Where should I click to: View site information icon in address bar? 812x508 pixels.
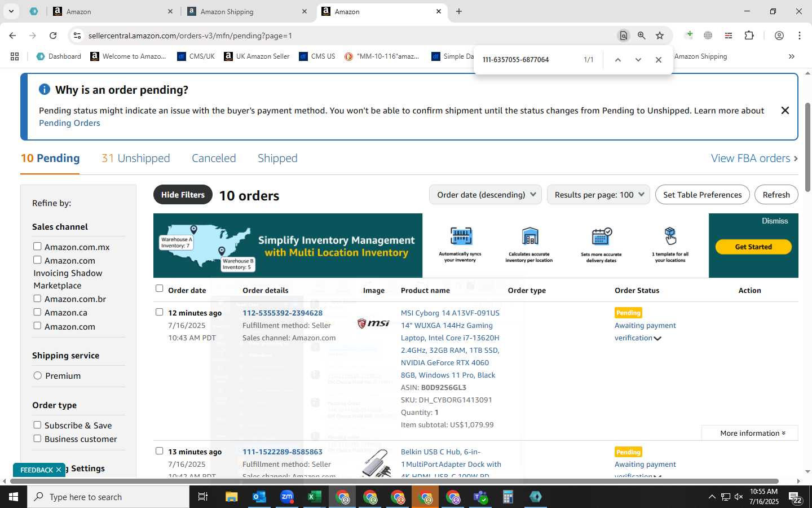pos(77,36)
